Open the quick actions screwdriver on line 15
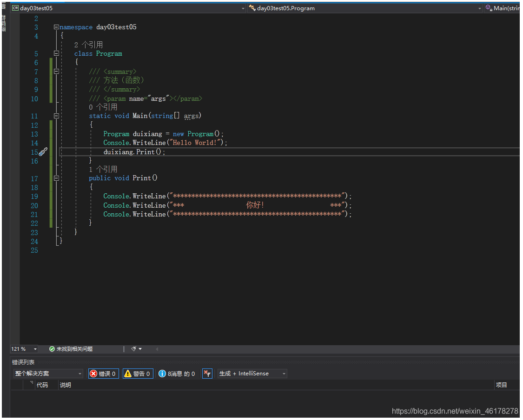The image size is (523, 420). [x=43, y=152]
